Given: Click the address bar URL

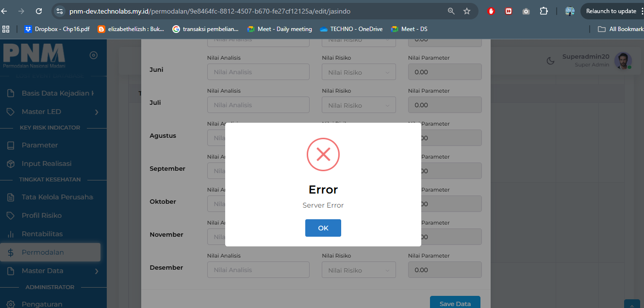Looking at the screenshot, I should (210, 11).
